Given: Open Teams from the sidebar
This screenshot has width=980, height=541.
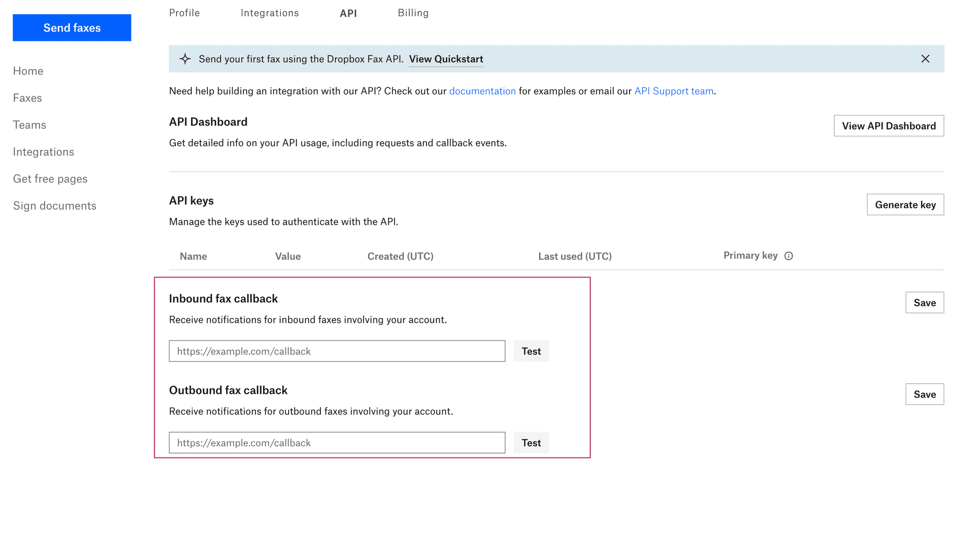Looking at the screenshot, I should [29, 124].
